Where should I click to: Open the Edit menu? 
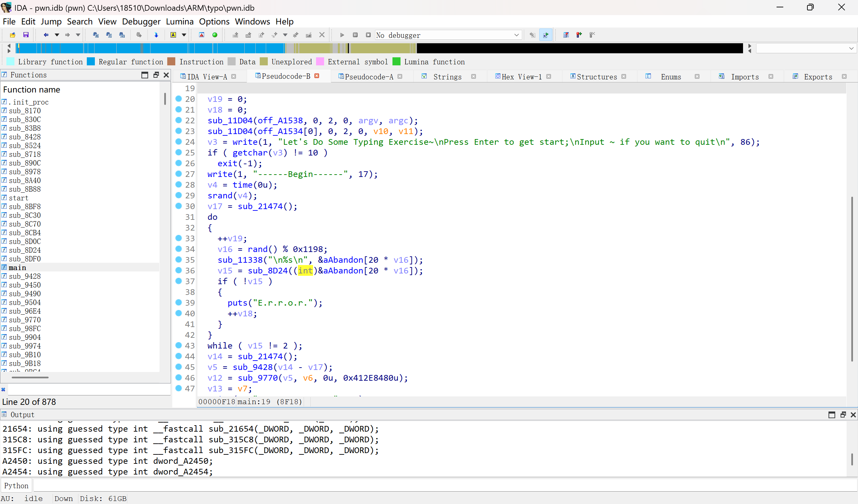tap(28, 21)
